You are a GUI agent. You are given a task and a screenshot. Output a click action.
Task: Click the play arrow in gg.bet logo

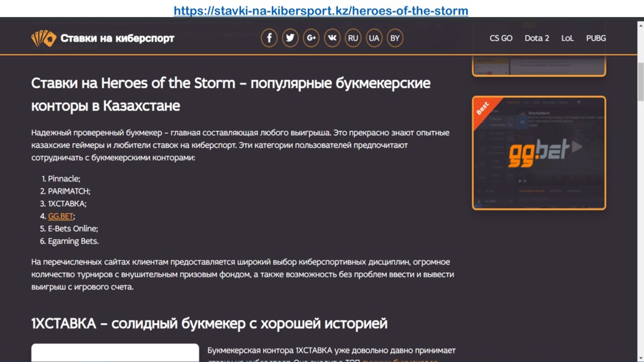tap(578, 147)
